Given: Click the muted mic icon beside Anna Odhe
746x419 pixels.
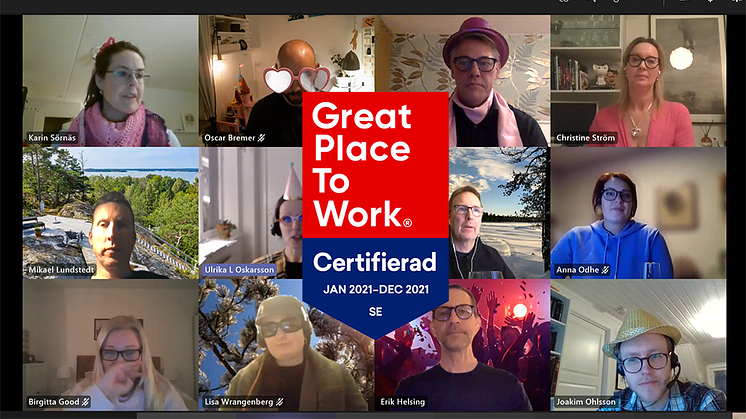Looking at the screenshot, I should coord(605,270).
